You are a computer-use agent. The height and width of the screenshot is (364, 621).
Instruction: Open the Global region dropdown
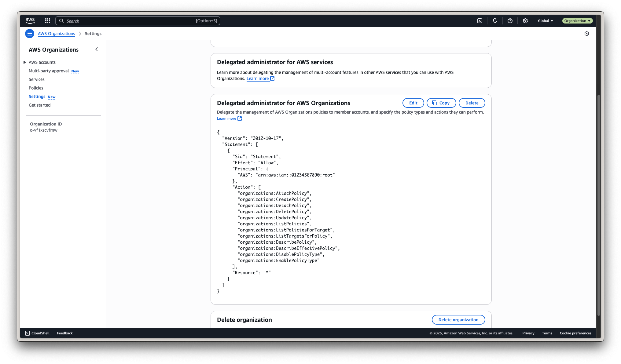point(546,21)
